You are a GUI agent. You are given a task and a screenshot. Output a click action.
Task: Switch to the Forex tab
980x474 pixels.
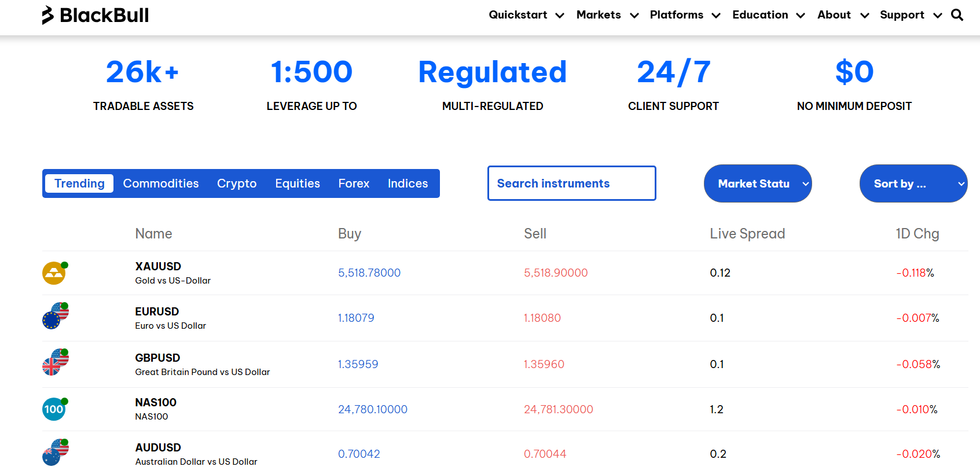click(x=354, y=183)
